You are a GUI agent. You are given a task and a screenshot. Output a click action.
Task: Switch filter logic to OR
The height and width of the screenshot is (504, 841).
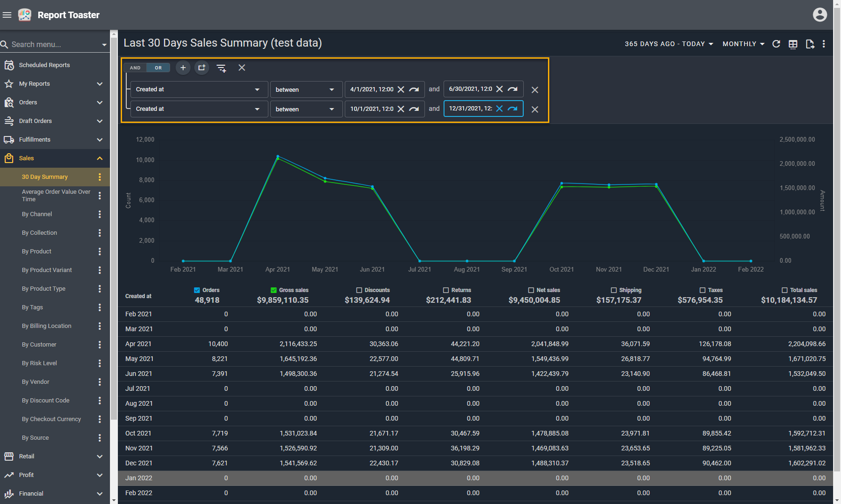158,68
